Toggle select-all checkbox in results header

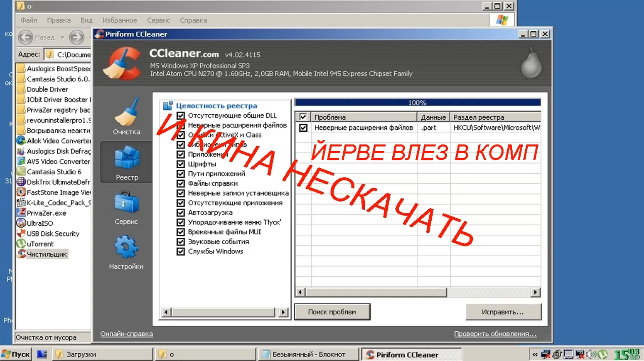303,117
